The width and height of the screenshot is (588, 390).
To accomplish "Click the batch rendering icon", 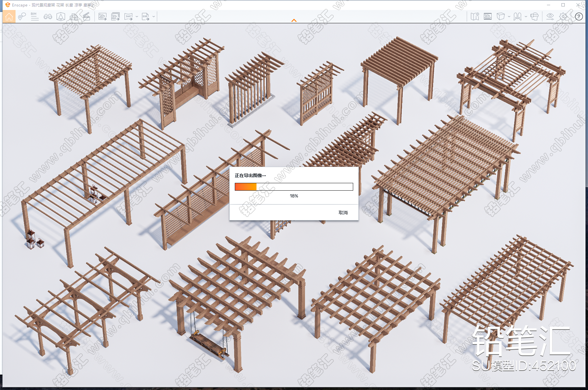I will tap(115, 16).
